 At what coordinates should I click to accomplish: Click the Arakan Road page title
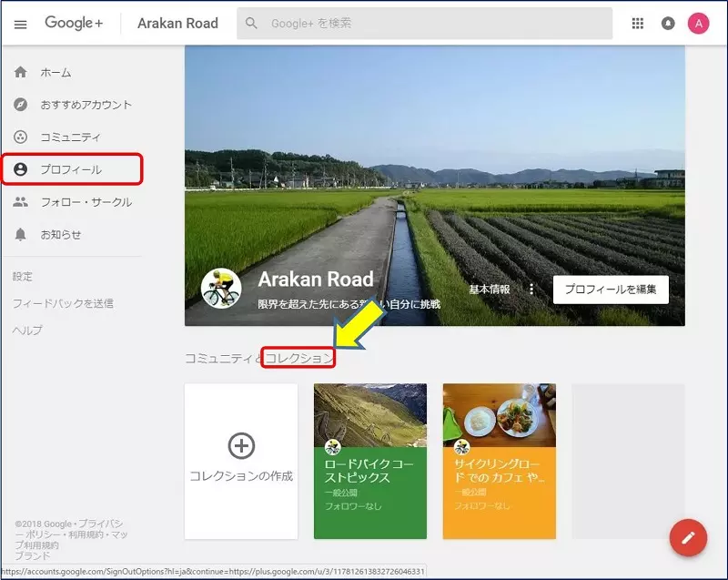177,24
